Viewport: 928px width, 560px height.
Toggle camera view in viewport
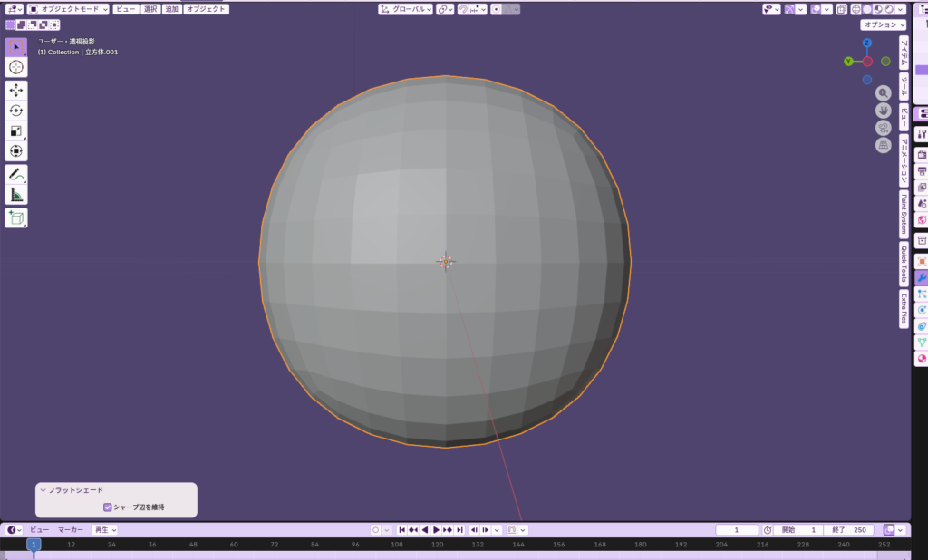pyautogui.click(x=884, y=128)
